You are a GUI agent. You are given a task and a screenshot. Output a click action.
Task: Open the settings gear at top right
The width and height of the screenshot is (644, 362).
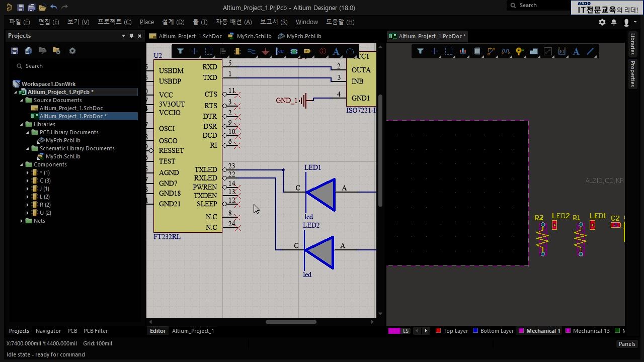point(602,22)
